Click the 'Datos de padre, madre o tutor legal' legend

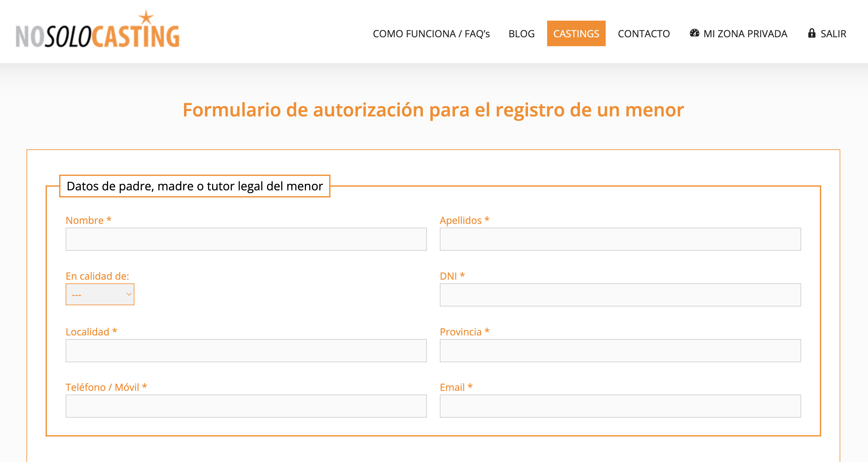(x=194, y=186)
